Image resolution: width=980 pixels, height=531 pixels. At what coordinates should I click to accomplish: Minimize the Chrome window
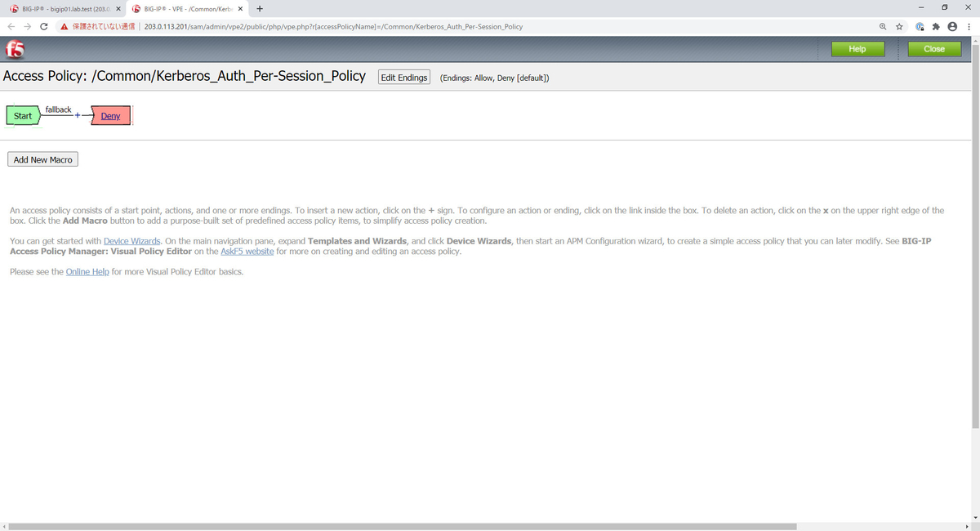click(x=920, y=7)
